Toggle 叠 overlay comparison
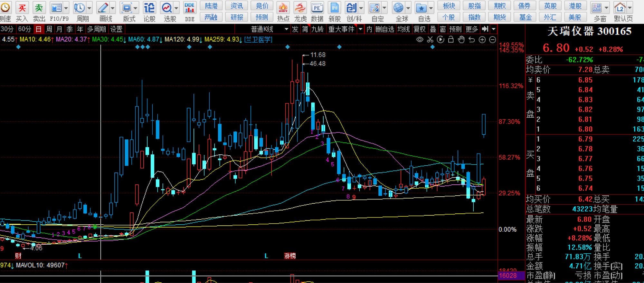This screenshot has width=644, height=283. [x=433, y=29]
